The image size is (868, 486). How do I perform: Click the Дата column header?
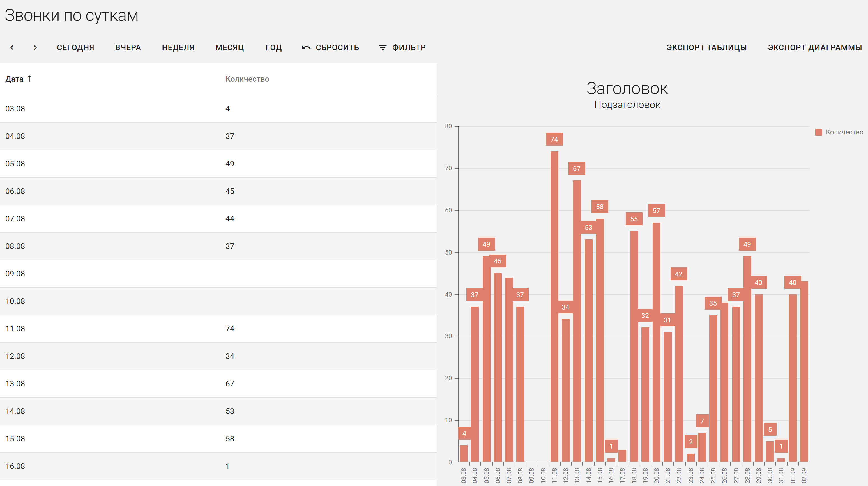[15, 79]
